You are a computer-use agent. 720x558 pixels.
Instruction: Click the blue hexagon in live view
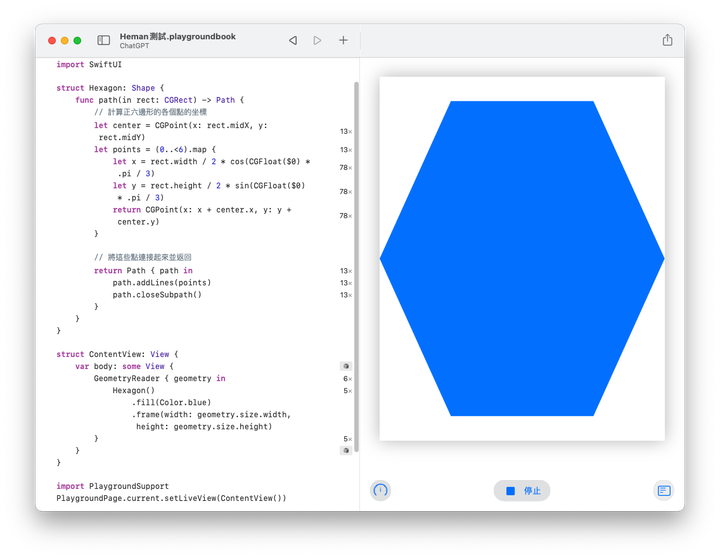pyautogui.click(x=521, y=258)
